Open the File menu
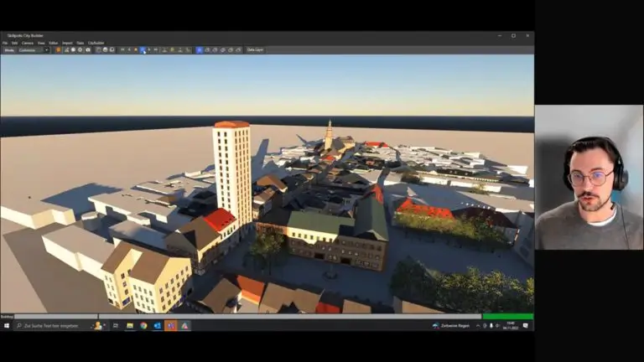644x362 pixels. tap(5, 43)
